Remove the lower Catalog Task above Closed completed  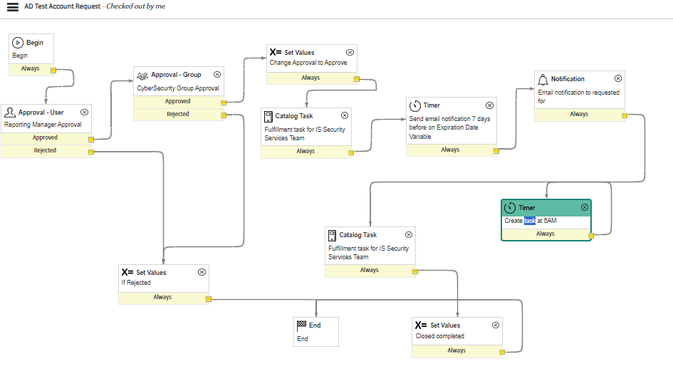tap(409, 234)
